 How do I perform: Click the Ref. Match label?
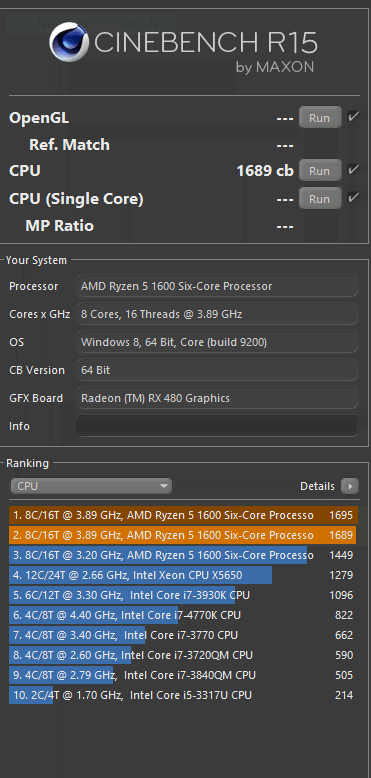click(x=69, y=145)
